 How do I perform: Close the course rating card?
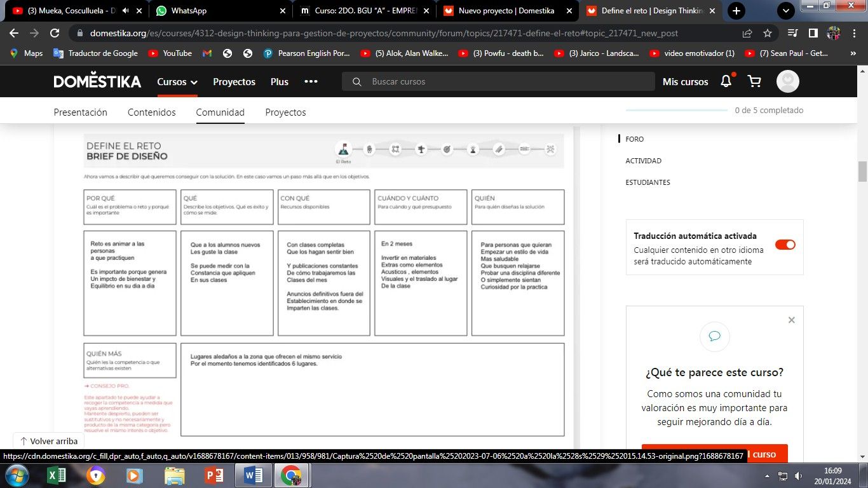point(792,320)
